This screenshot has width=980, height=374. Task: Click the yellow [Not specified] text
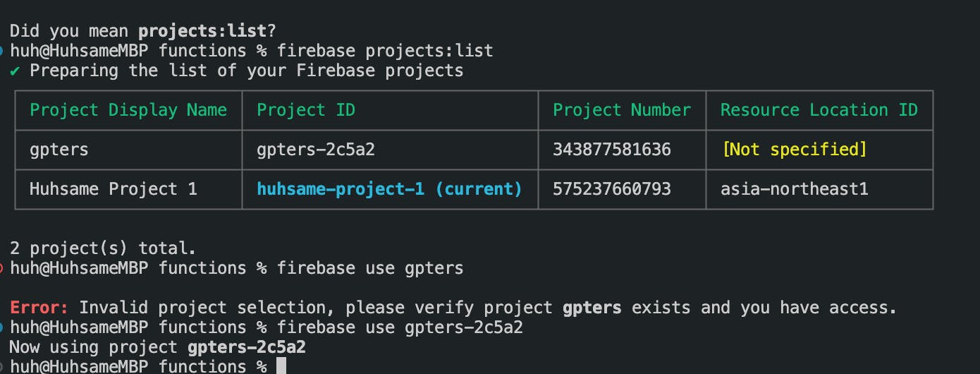click(794, 150)
